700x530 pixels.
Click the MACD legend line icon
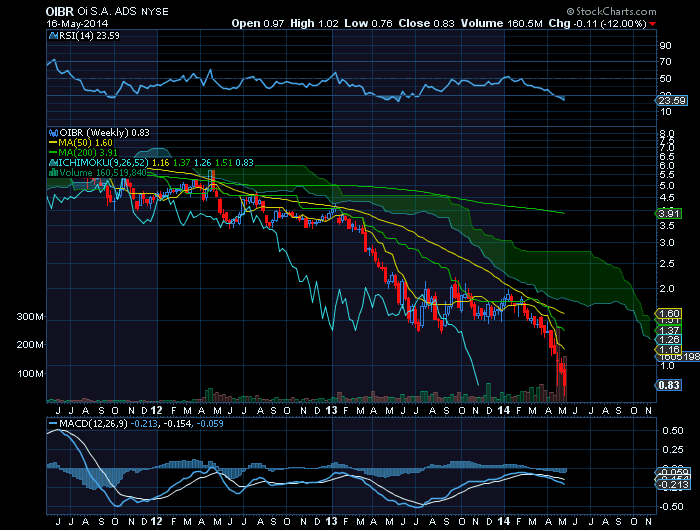pos(53,423)
